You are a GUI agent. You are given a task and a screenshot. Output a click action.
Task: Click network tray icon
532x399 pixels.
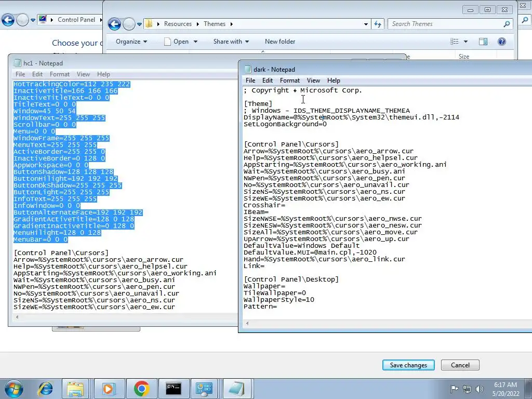467,389
